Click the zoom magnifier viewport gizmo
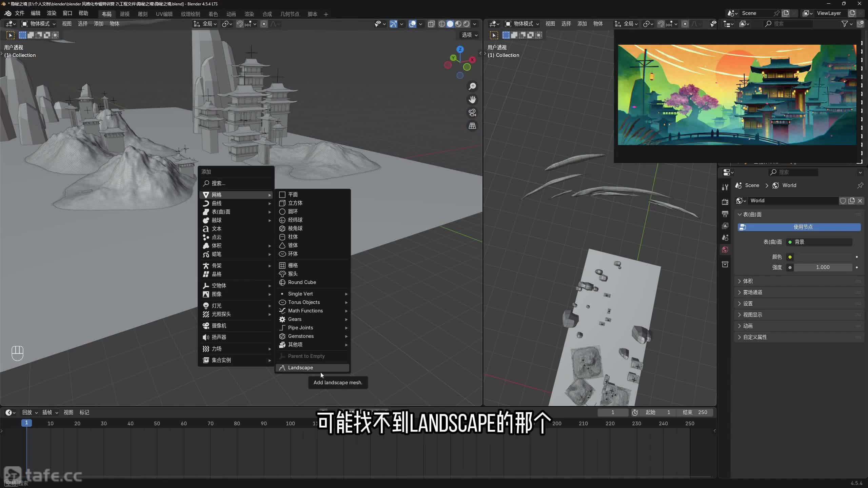This screenshot has height=488, width=868. [x=472, y=86]
